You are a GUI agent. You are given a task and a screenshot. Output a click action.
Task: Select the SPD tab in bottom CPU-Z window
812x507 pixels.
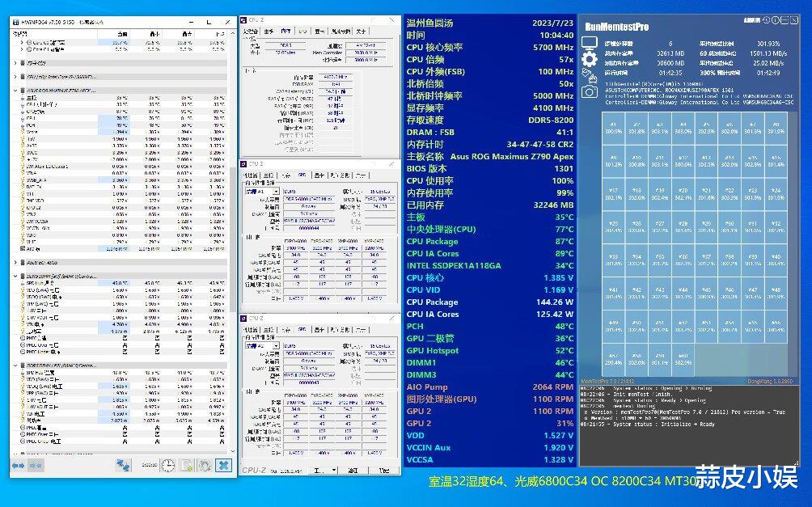click(302, 330)
